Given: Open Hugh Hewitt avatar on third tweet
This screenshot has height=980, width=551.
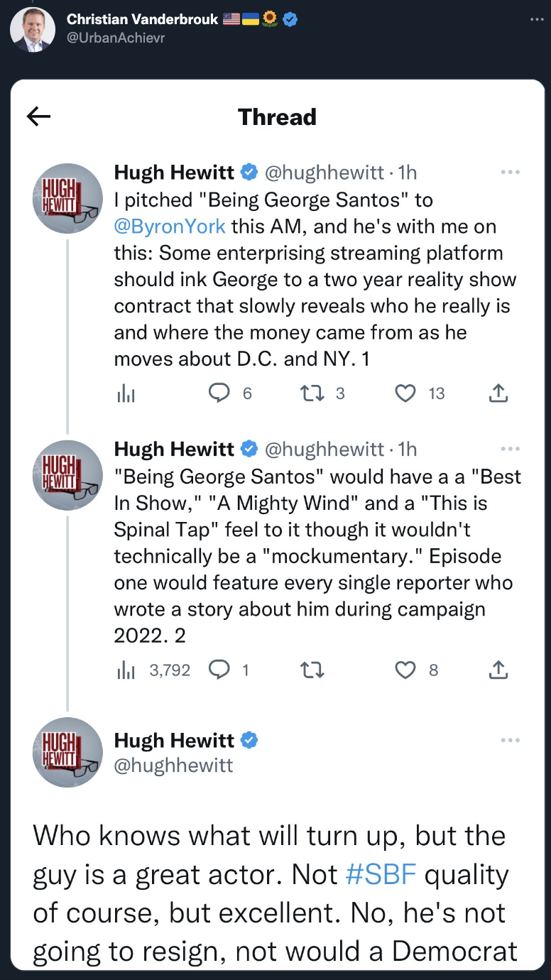Looking at the screenshot, I should 68,752.
